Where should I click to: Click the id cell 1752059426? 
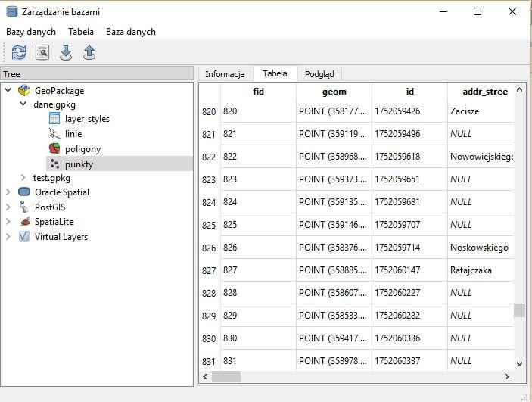coord(409,111)
